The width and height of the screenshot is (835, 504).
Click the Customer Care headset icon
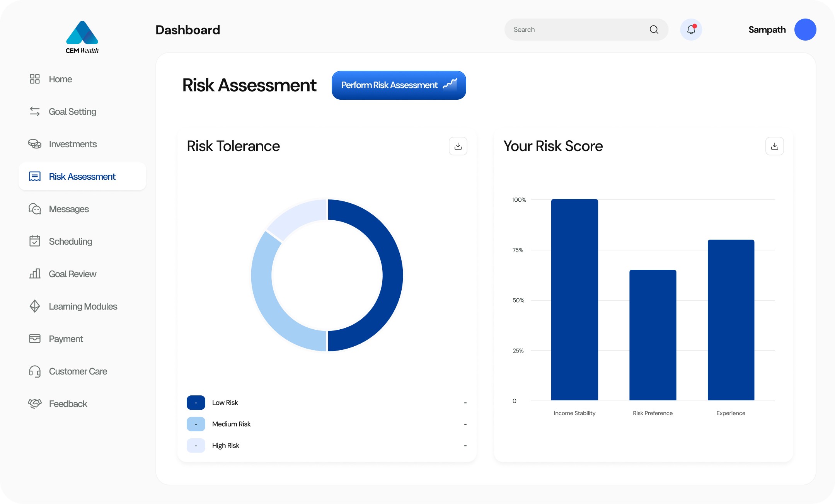pos(35,371)
